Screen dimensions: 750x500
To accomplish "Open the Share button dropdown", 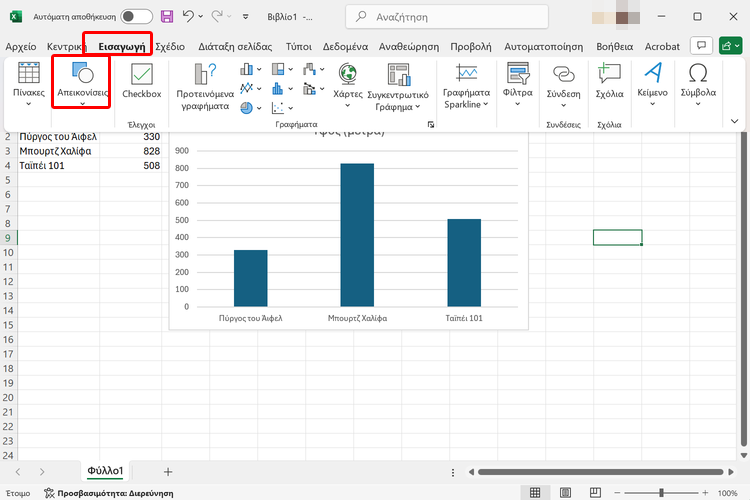I will (x=730, y=46).
